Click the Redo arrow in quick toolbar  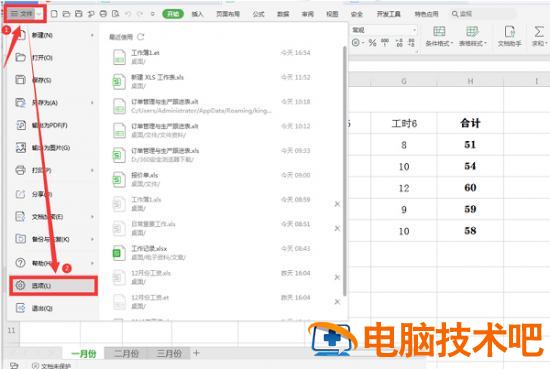pyautogui.click(x=140, y=14)
